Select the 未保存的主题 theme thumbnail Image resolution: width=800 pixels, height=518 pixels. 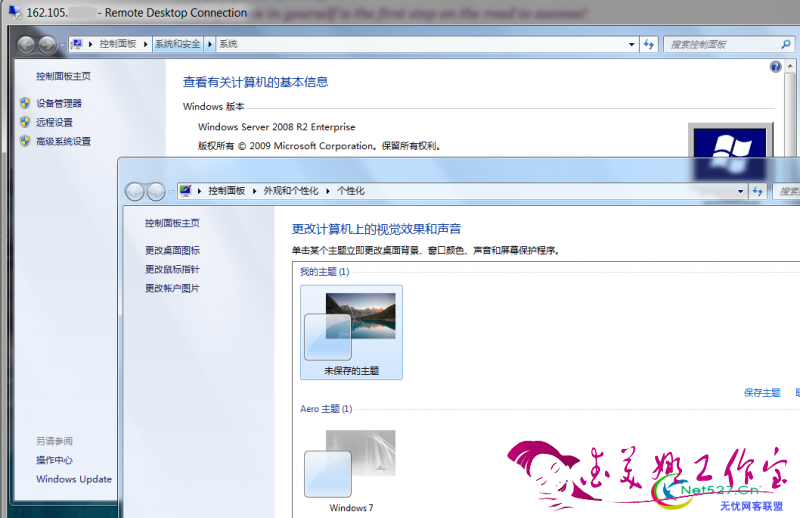pyautogui.click(x=351, y=331)
